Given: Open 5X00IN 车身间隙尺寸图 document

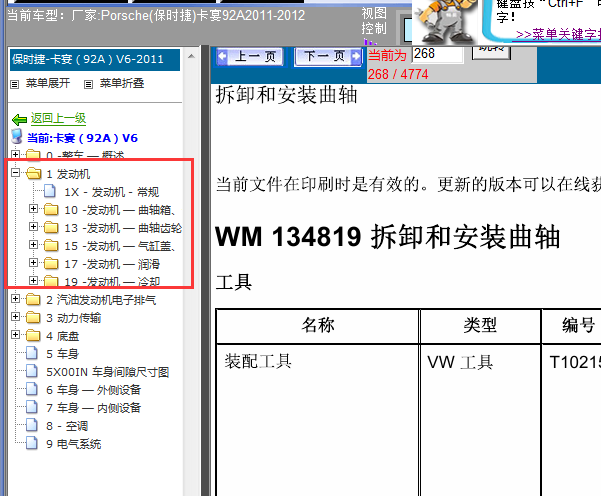Looking at the screenshot, I should click(x=108, y=372).
